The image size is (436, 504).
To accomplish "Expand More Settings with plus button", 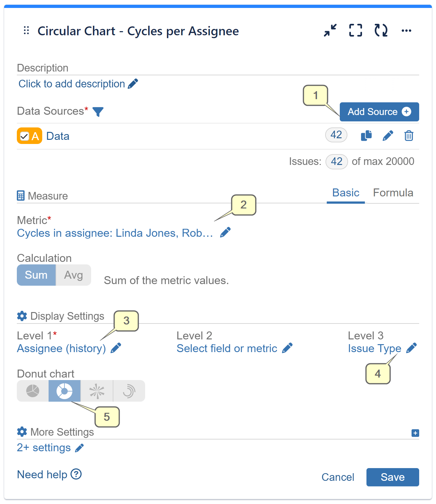I will tap(415, 433).
